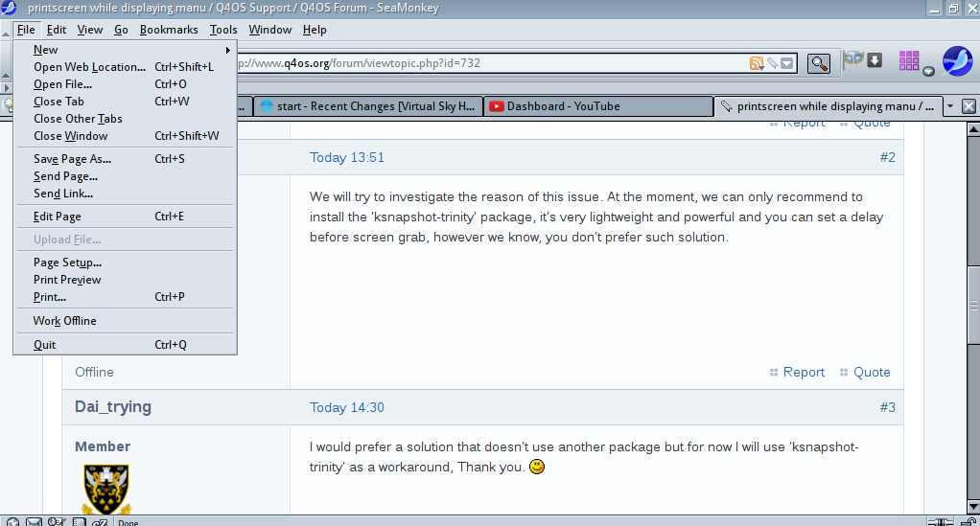This screenshot has width=980, height=526.
Task: Click the carnival mask icon in the toolbar
Action: pos(852,59)
